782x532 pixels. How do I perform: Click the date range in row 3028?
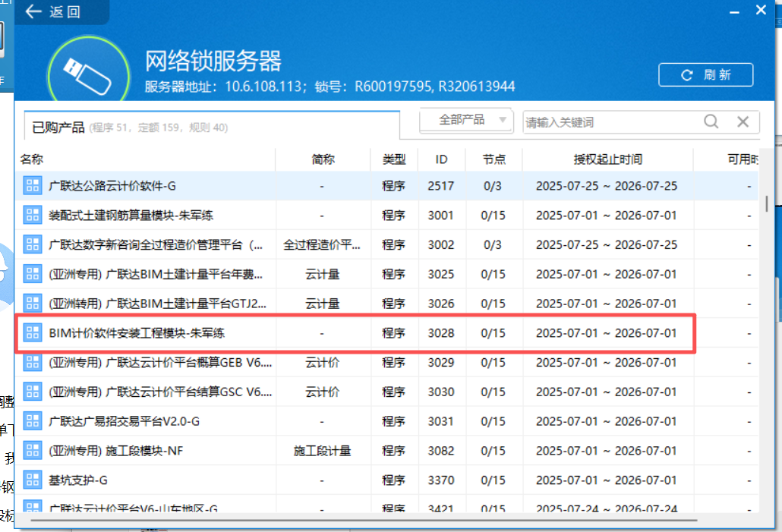pyautogui.click(x=607, y=333)
